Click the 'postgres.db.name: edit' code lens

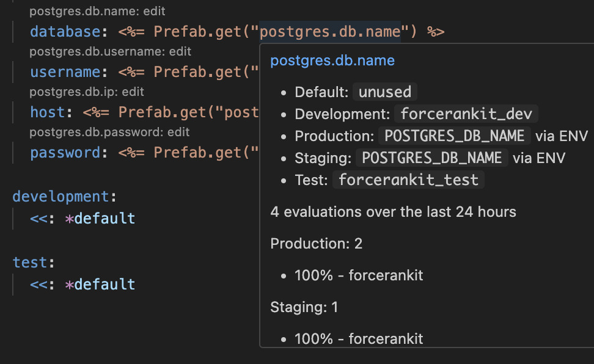97,12
